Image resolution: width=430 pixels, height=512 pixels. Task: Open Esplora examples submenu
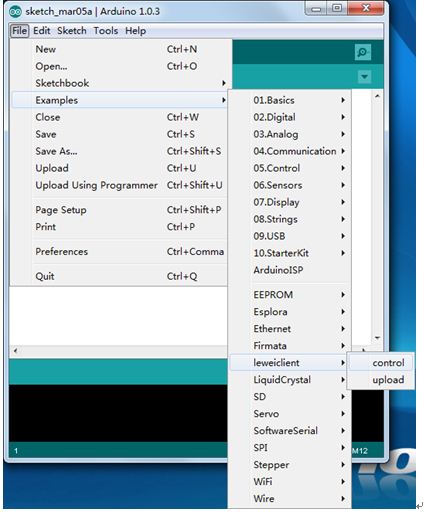tap(290, 312)
